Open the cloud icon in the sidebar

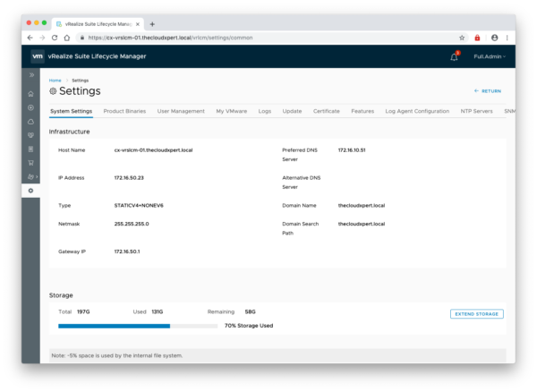[31, 121]
